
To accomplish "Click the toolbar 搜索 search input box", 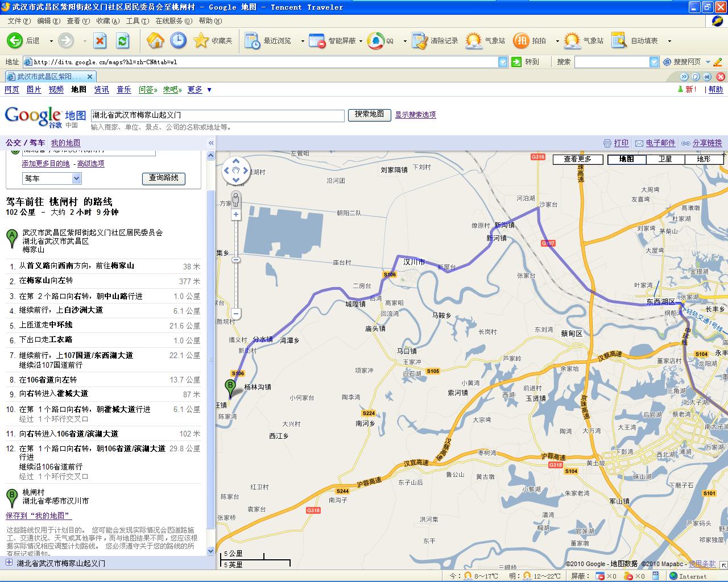I will (612, 62).
